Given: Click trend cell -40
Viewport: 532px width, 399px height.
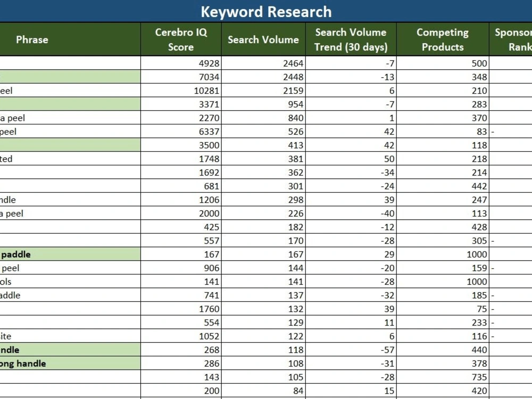Looking at the screenshot, I should (351, 213).
